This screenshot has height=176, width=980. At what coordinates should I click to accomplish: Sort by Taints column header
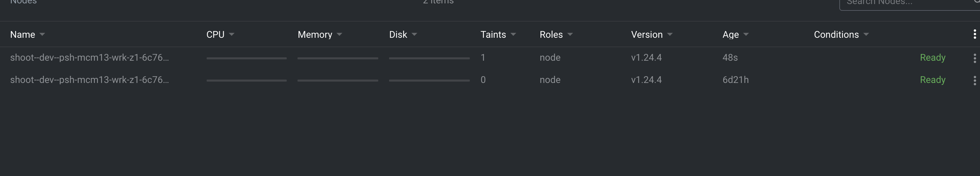[x=493, y=35]
